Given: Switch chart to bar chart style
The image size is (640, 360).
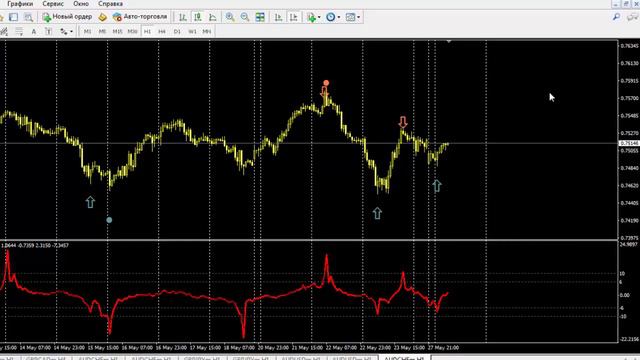Looking at the screenshot, I should click(x=182, y=17).
